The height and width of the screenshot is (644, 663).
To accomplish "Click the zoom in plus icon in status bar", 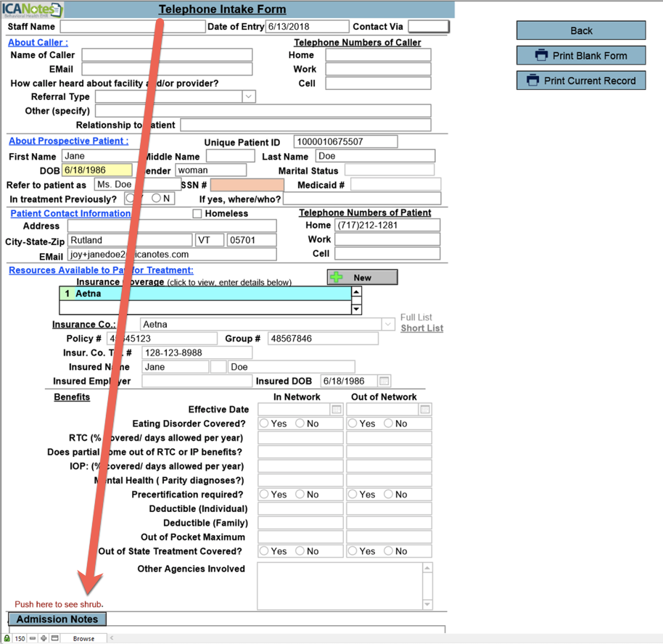I will click(44, 639).
